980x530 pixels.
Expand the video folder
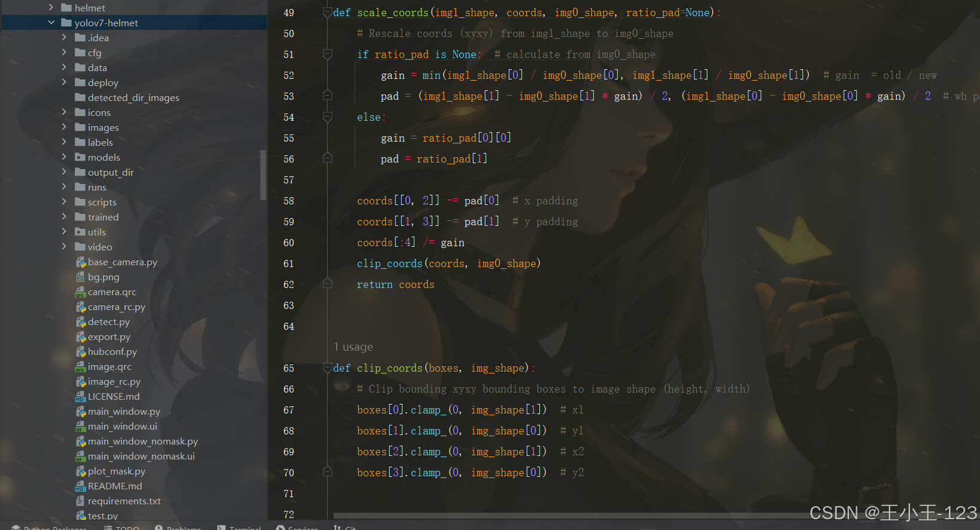coord(65,247)
